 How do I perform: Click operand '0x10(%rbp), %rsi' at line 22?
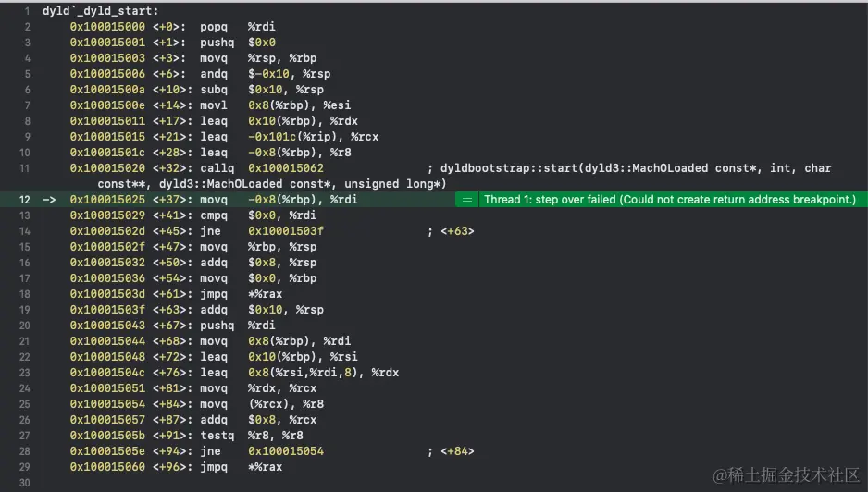[303, 357]
